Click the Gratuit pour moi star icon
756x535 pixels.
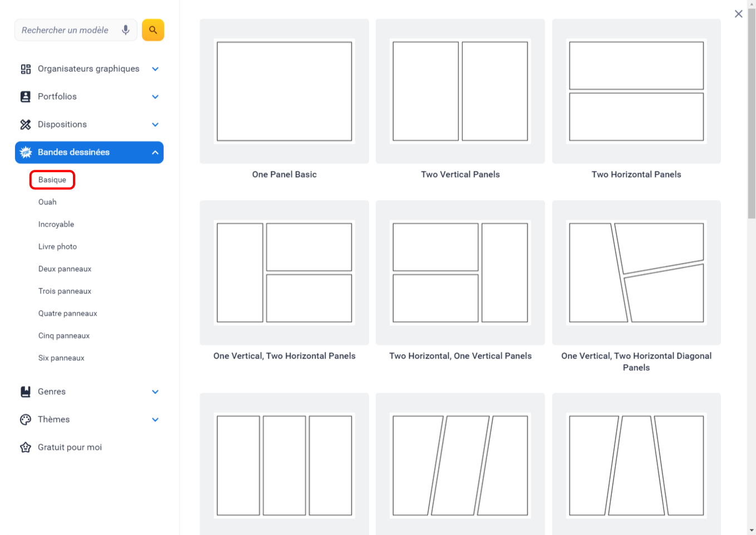26,448
